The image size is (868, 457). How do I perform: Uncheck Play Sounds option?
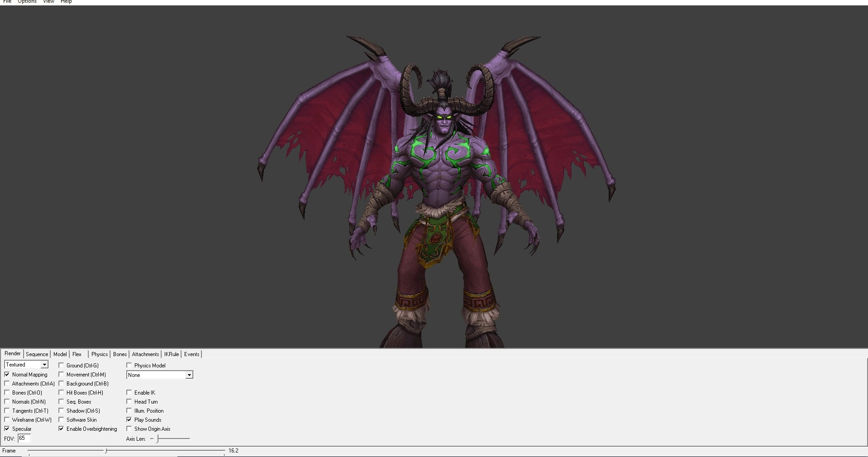click(x=129, y=419)
